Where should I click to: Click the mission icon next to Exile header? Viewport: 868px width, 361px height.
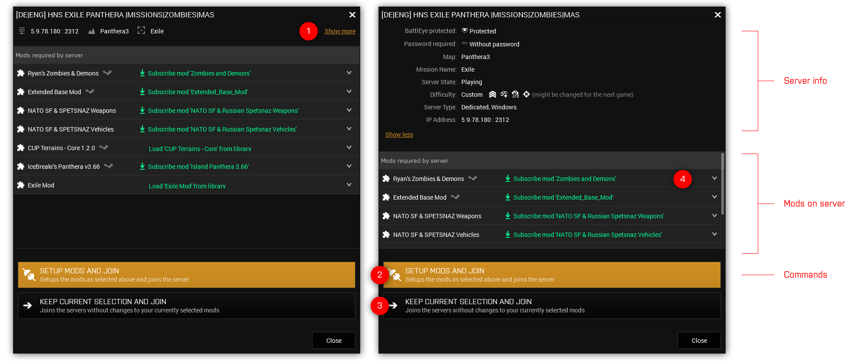pyautogui.click(x=141, y=30)
